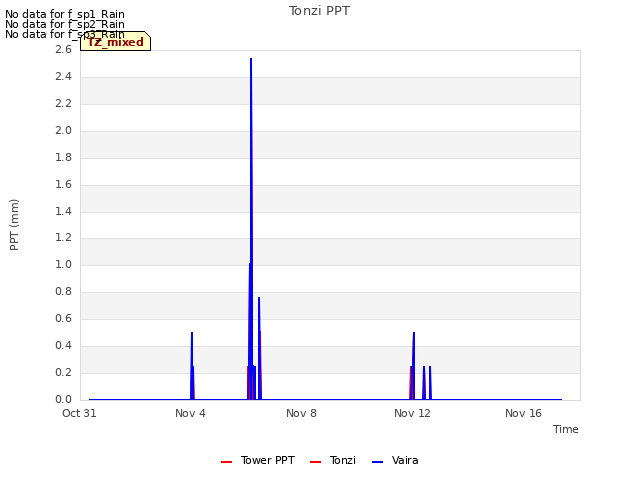Click the Nov 12 x-axis tick label
Viewport: 640px width, 480px height.
412,413
